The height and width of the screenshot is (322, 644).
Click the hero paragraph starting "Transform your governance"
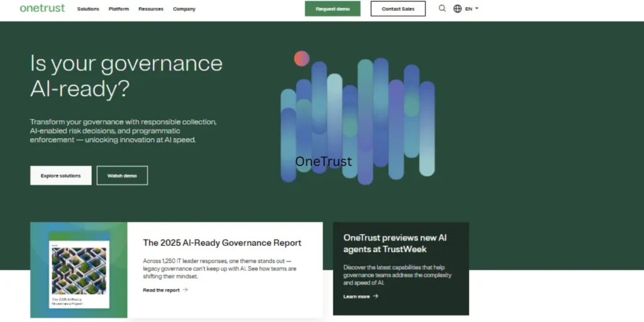click(123, 131)
